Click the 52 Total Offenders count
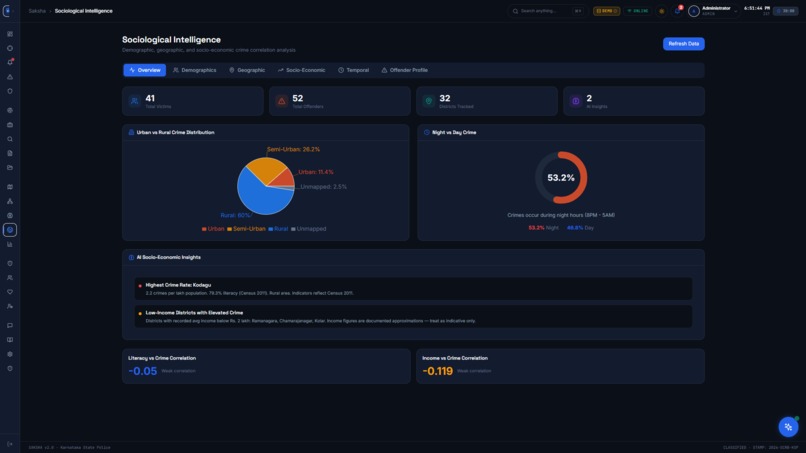Image resolution: width=806 pixels, height=453 pixels. tap(298, 98)
